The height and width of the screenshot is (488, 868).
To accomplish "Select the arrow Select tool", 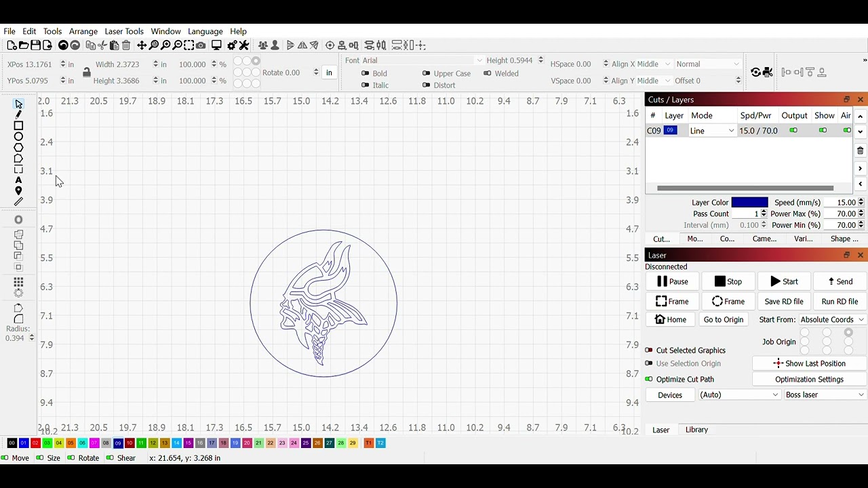I will pyautogui.click(x=18, y=104).
